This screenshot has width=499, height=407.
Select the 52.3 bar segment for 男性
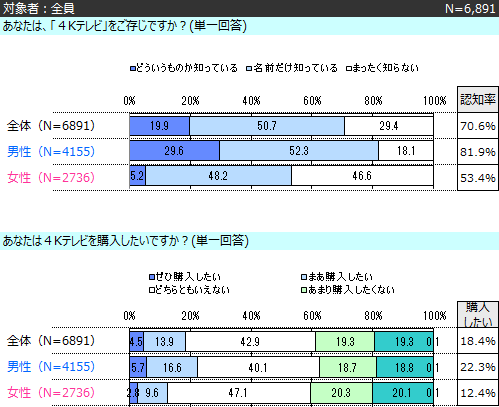(x=299, y=151)
